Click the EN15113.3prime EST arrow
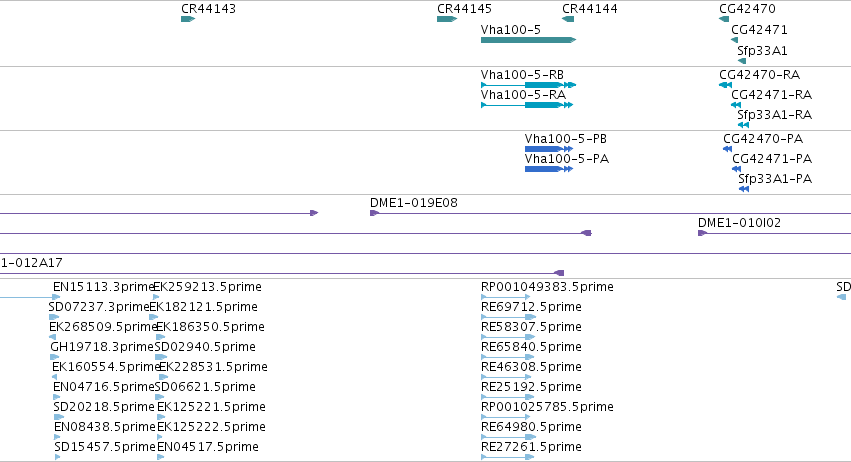This screenshot has height=462, width=851. tap(30, 297)
